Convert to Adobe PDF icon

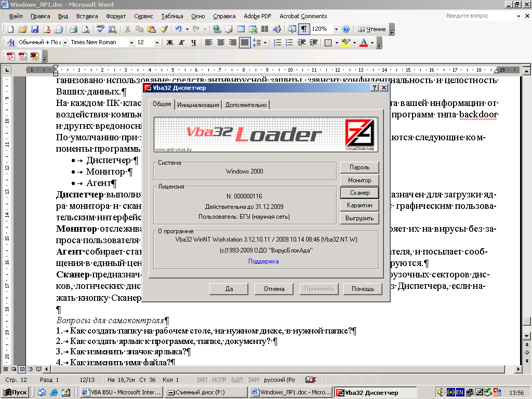pyautogui.click(x=11, y=56)
